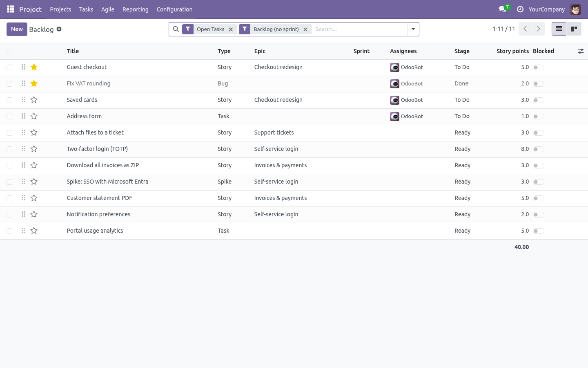This screenshot has width=588, height=368.
Task: Check the Portal usage analytics row checkbox
Action: (x=9, y=231)
